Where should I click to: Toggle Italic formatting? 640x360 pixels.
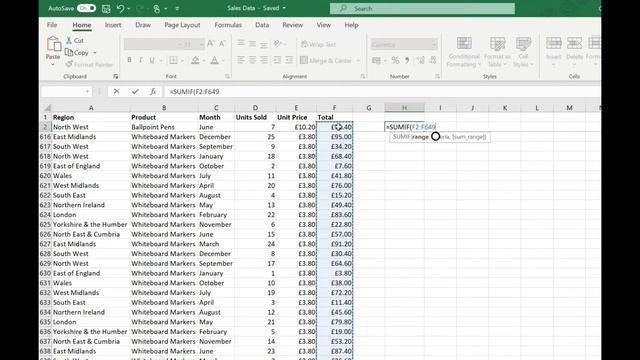tap(141, 60)
